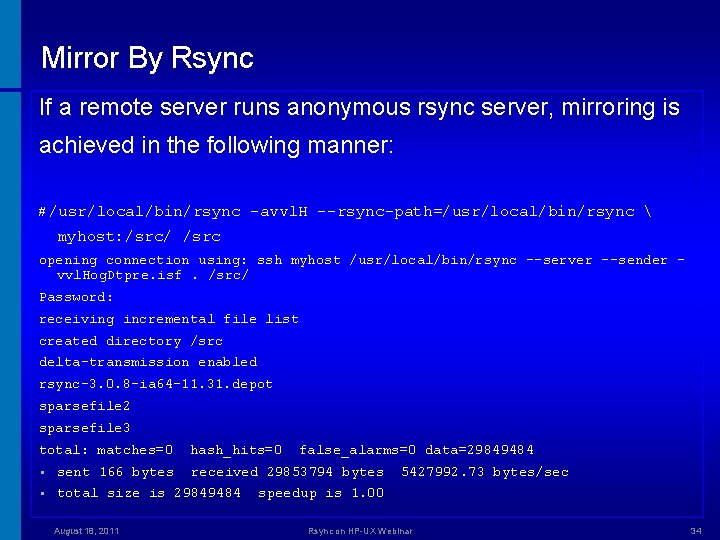The width and height of the screenshot is (720, 540).
Task: Click the 'sparsefile2' entry
Action: (x=84, y=406)
